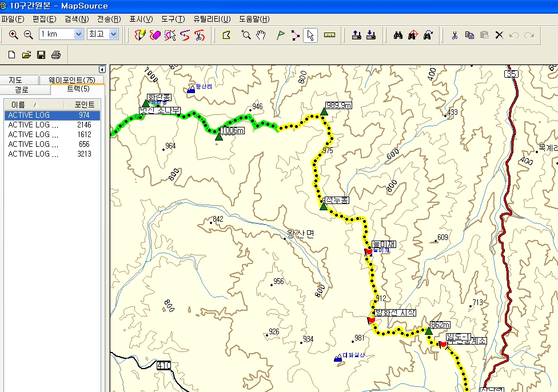This screenshot has height=392, width=558.
Task: Click the 화란봉 waypoint label
Action: (160, 98)
